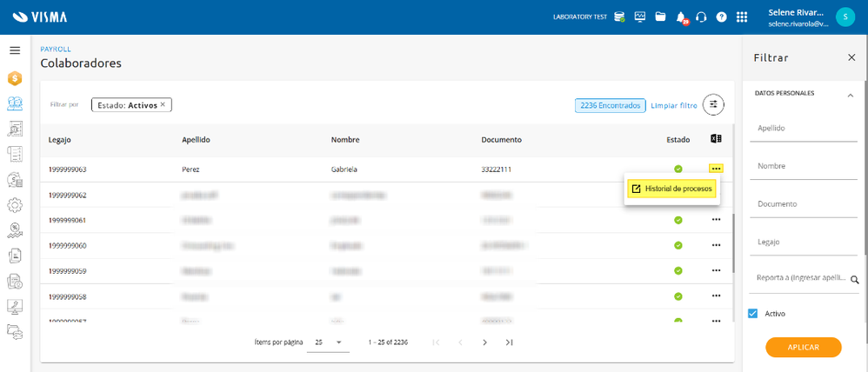Open actions menu for legajo 1999999059

[x=717, y=270]
